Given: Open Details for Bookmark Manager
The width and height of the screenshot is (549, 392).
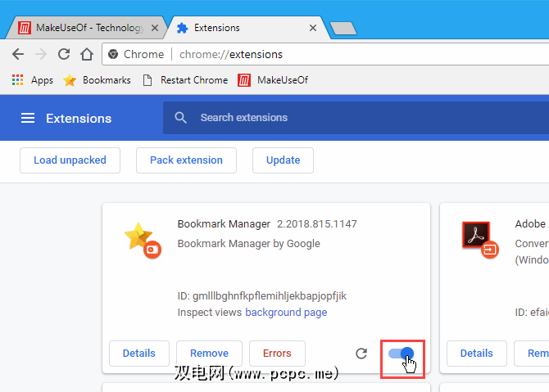Looking at the screenshot, I should coord(139,354).
